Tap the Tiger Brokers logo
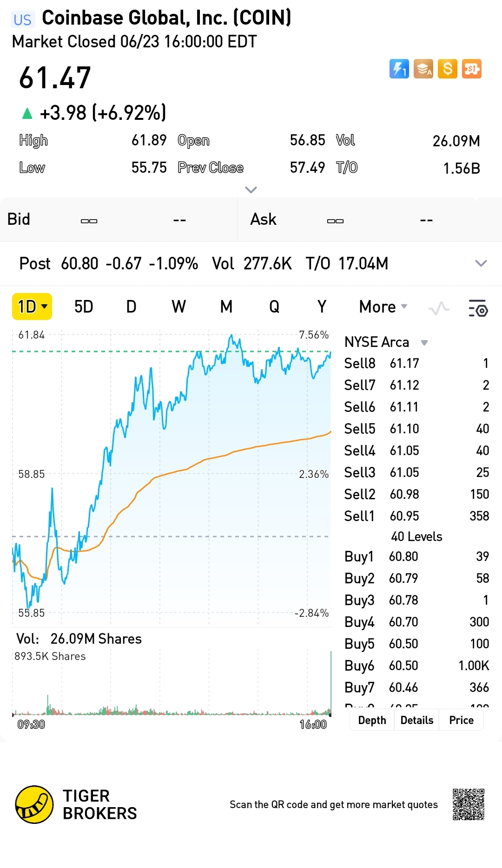Viewport: 502px width, 868px height. (x=34, y=804)
